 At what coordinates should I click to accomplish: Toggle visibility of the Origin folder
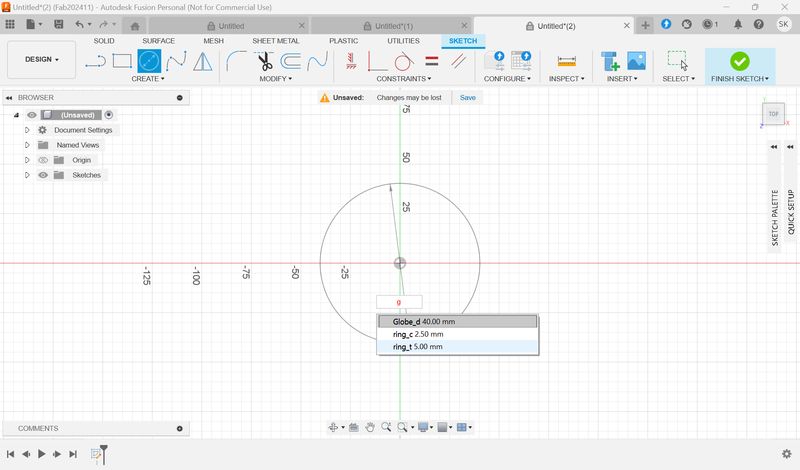(43, 160)
